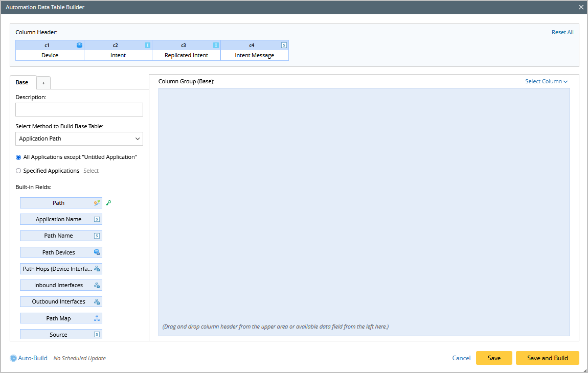Click the type icon in column c2 header
This screenshot has height=373, width=588.
[x=148, y=45]
